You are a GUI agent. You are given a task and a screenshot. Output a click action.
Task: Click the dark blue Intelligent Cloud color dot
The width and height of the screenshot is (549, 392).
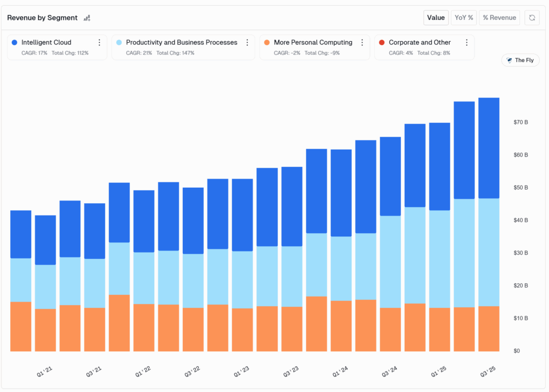point(14,42)
